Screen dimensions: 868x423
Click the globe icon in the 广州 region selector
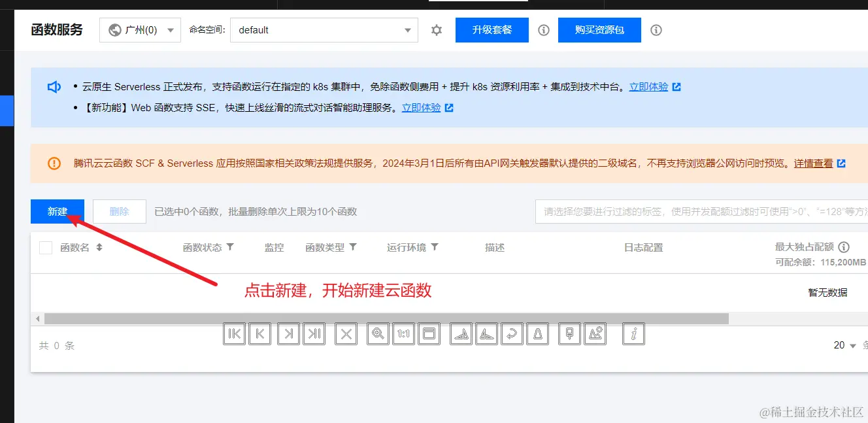click(115, 30)
